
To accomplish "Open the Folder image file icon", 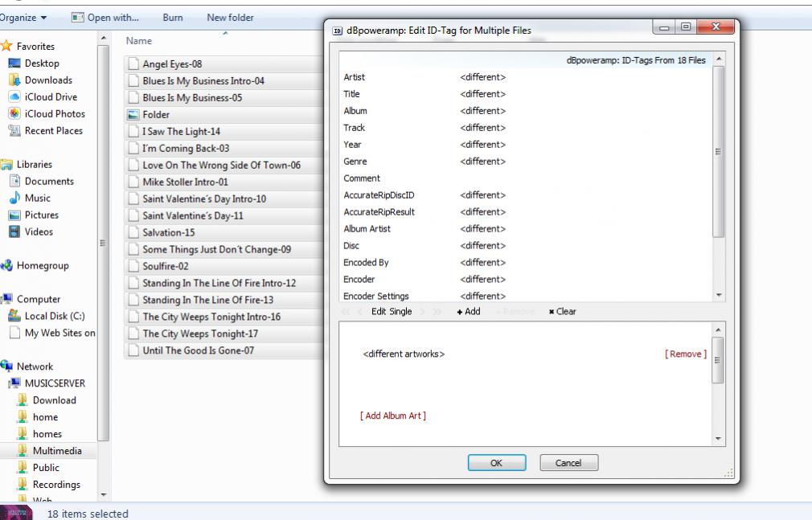I will click(x=133, y=115).
